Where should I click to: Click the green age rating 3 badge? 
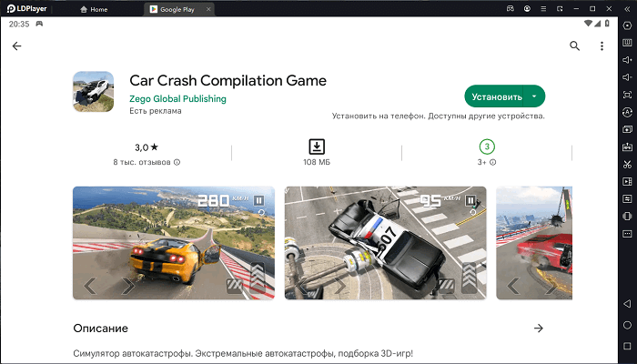pyautogui.click(x=487, y=147)
